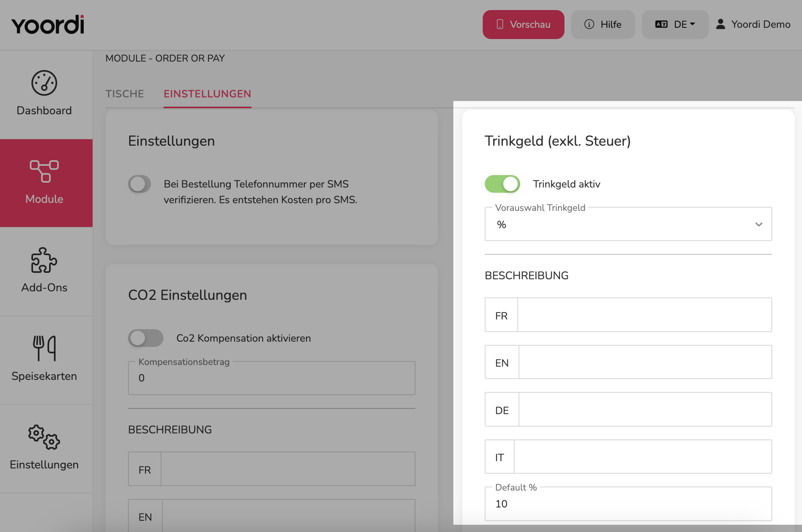Viewport: 802px width, 532px height.
Task: Click the Hilfe info icon
Action: click(589, 25)
